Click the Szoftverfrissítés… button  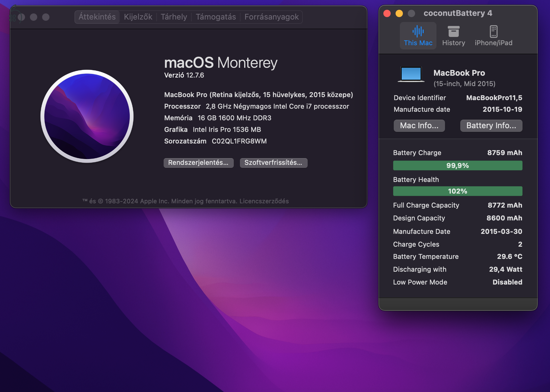[x=273, y=163]
